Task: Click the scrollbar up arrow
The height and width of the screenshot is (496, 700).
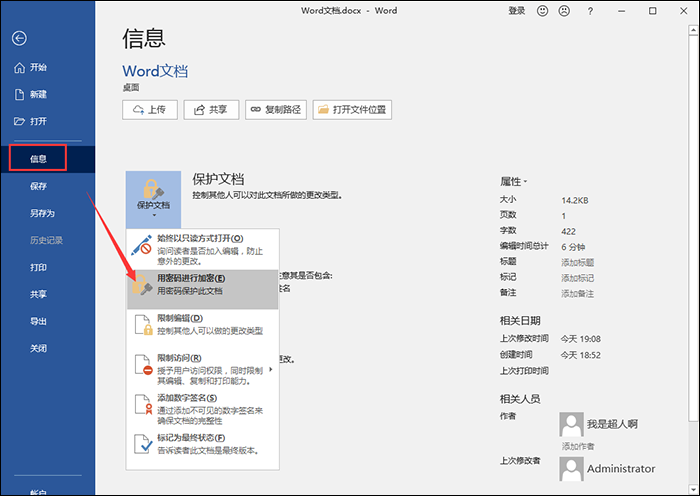Action: click(693, 30)
